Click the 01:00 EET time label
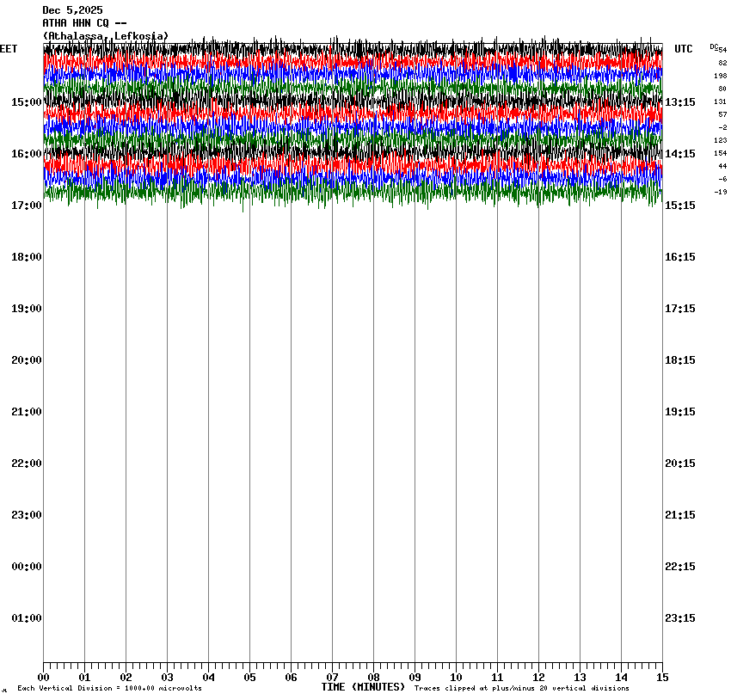731x700 pixels. coord(26,618)
